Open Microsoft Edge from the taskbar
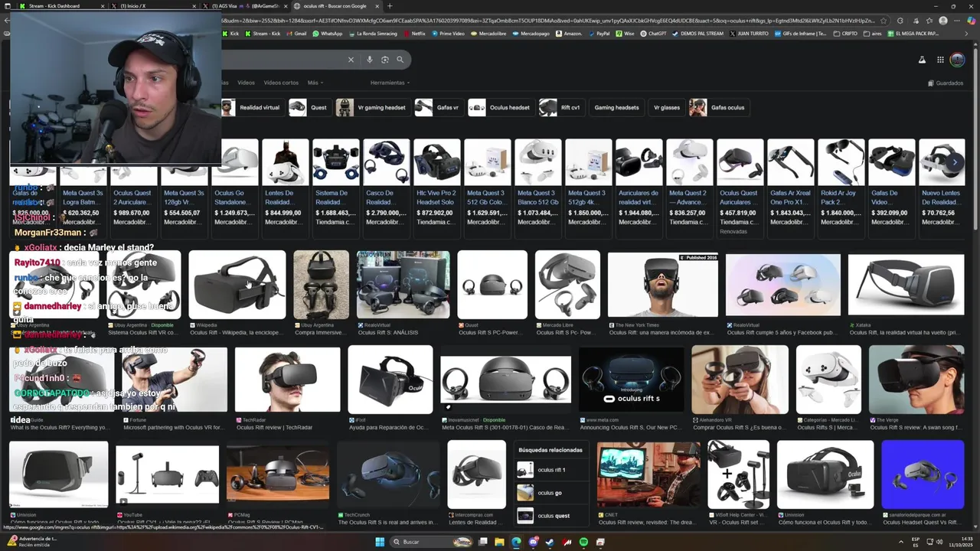The image size is (980, 551). (516, 542)
